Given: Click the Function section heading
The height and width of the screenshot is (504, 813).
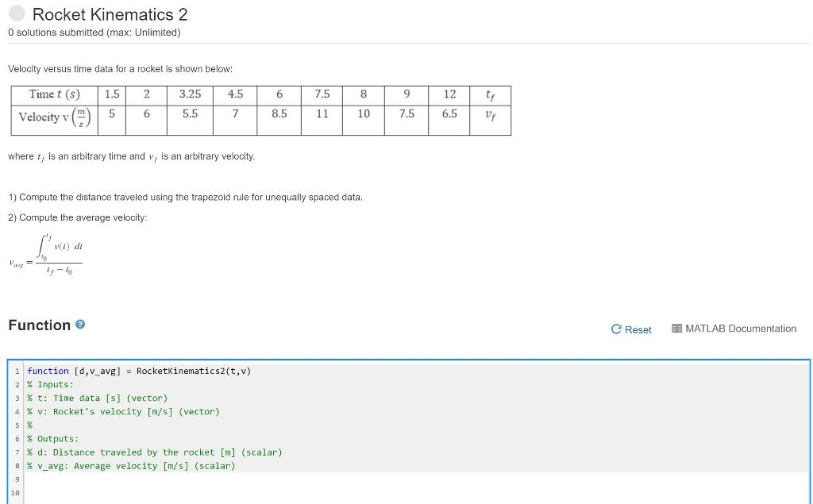Looking at the screenshot, I should (x=40, y=325).
